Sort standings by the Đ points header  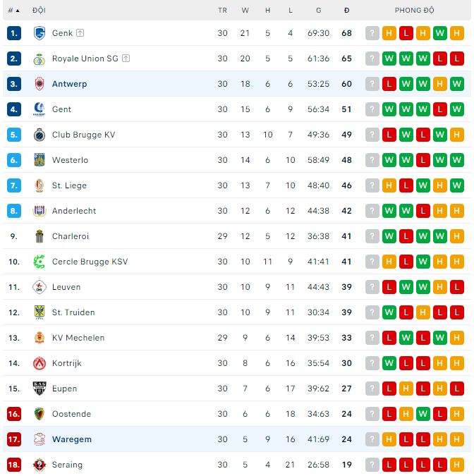(346, 11)
